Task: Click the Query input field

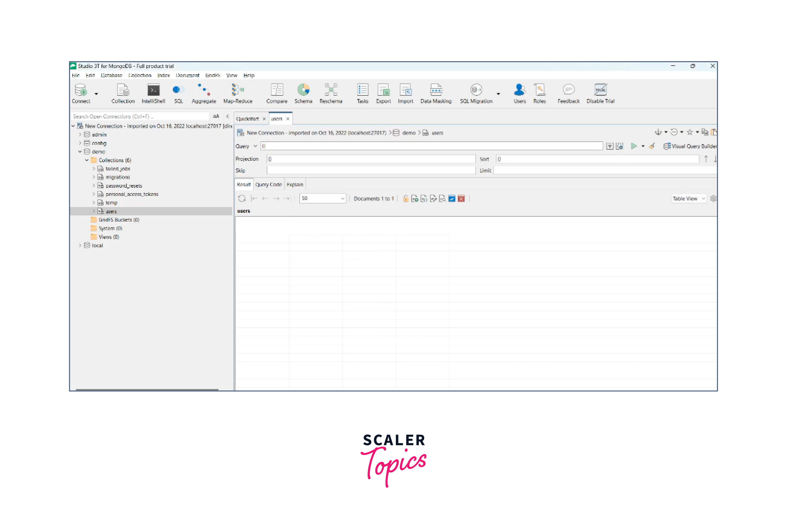Action: click(432, 146)
